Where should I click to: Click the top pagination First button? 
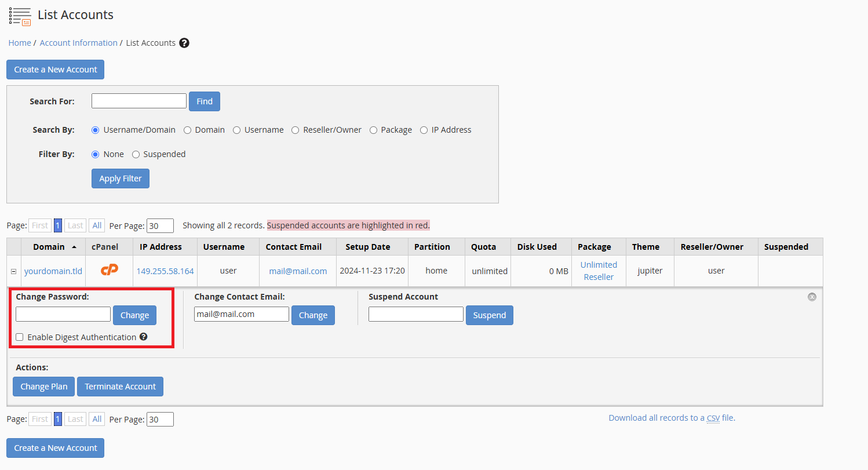point(40,225)
